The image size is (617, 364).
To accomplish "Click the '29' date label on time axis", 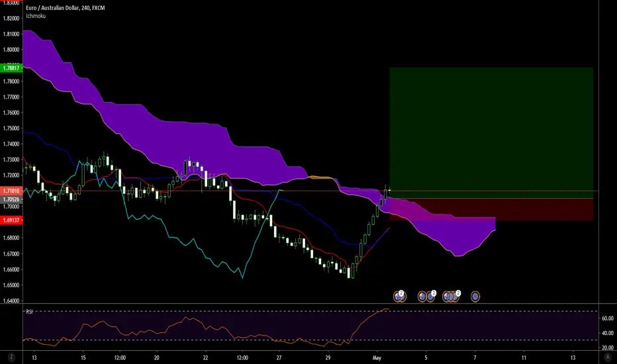I will 328,357.
